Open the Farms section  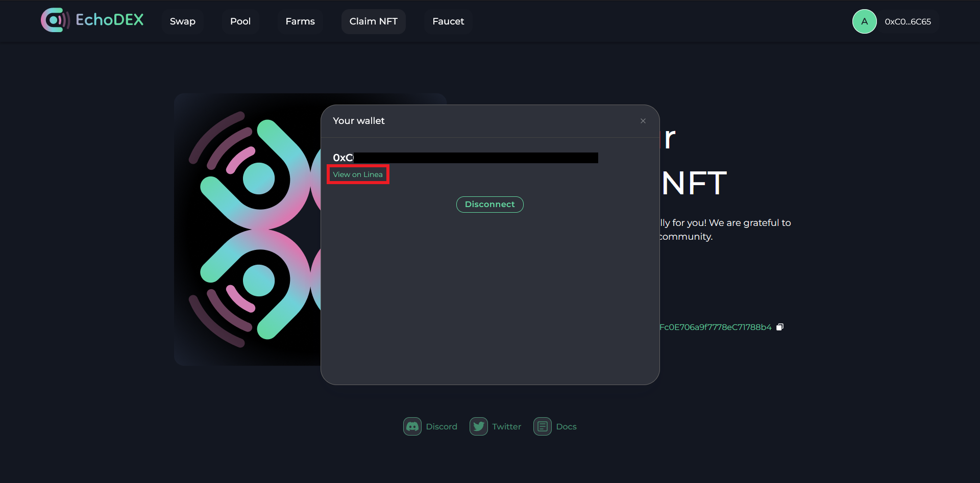coord(300,21)
